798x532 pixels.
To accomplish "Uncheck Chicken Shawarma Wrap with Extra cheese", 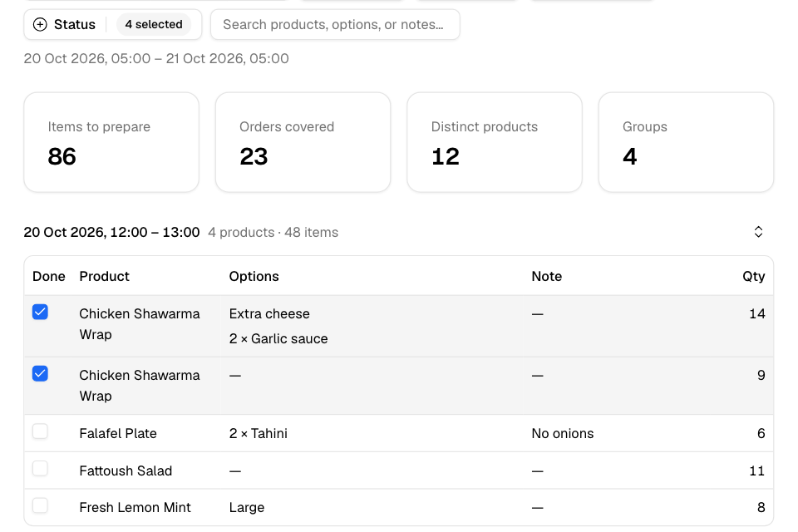I will (40, 312).
